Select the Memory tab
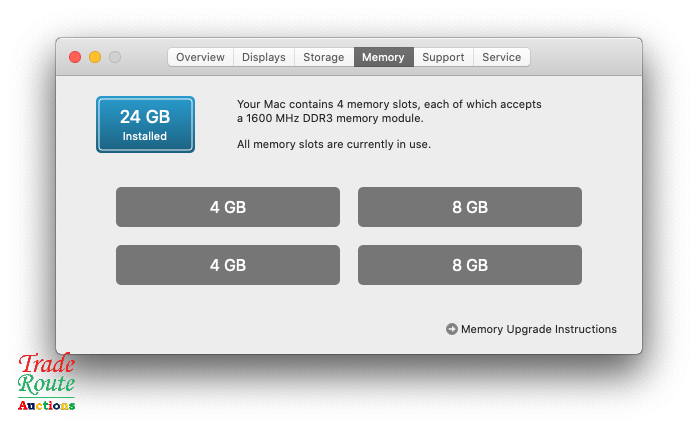Screen dimensions: 698x428 tap(383, 57)
